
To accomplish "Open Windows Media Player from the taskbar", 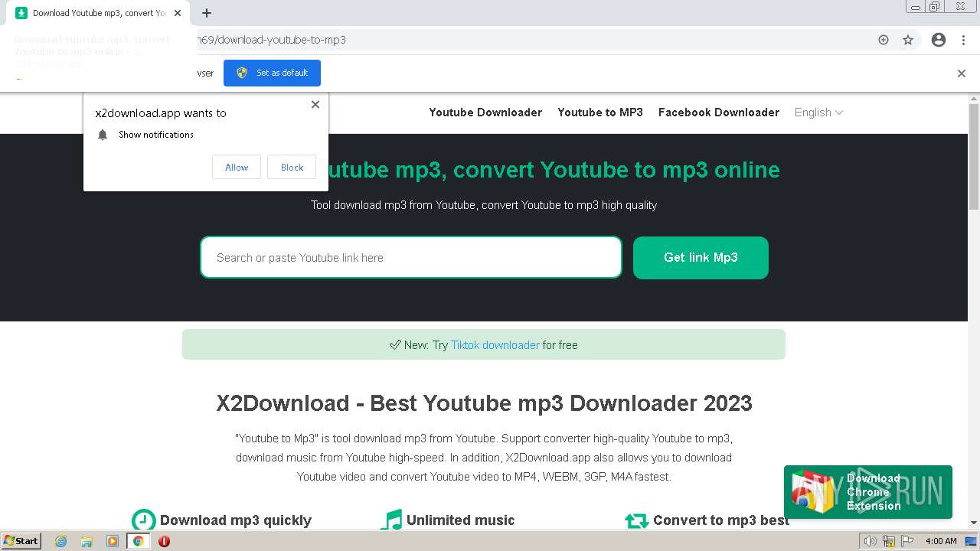I will tap(113, 541).
